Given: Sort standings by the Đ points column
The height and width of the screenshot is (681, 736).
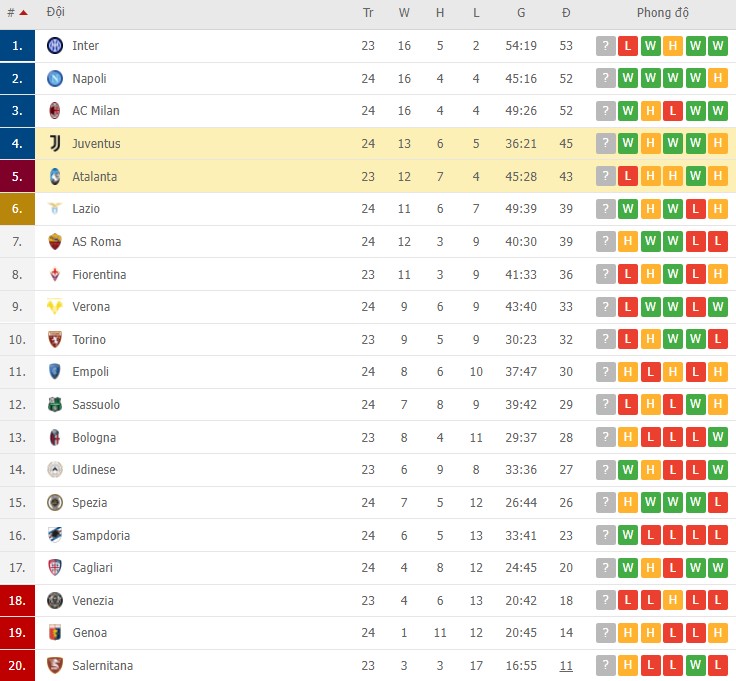Looking at the screenshot, I should (x=566, y=13).
